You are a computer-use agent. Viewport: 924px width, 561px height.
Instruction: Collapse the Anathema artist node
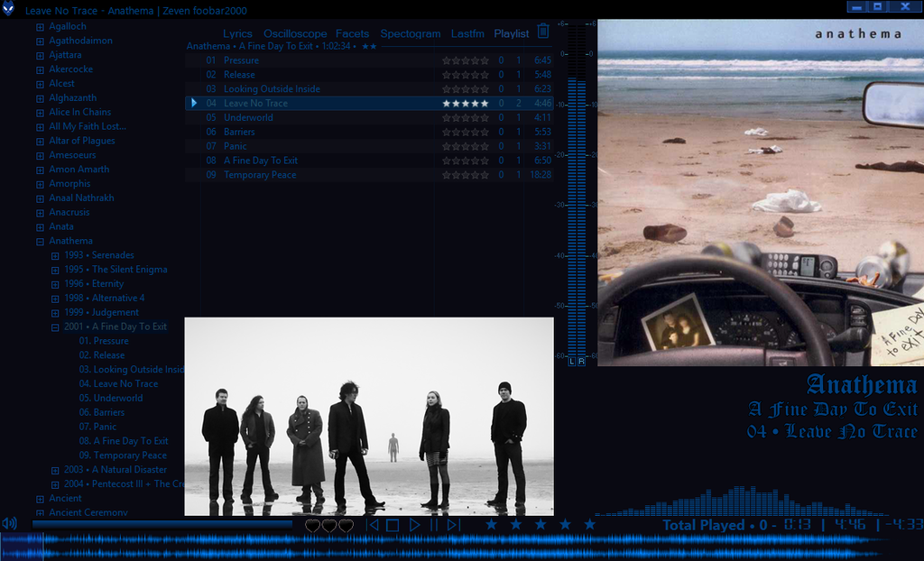pyautogui.click(x=40, y=242)
